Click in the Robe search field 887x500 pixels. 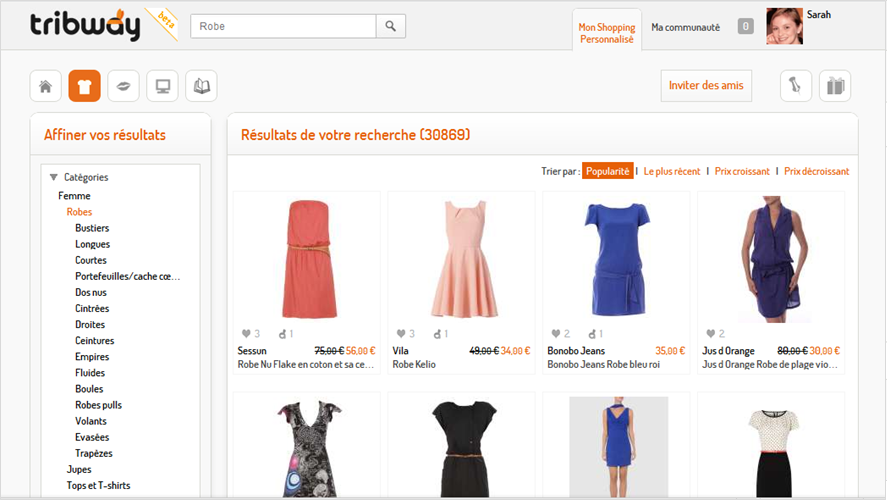[x=283, y=26]
